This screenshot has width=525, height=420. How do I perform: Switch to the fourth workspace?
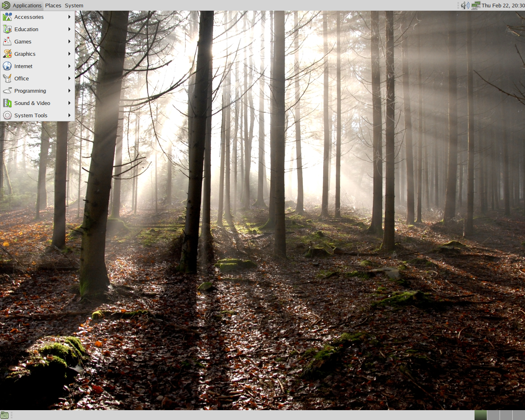tap(519, 415)
